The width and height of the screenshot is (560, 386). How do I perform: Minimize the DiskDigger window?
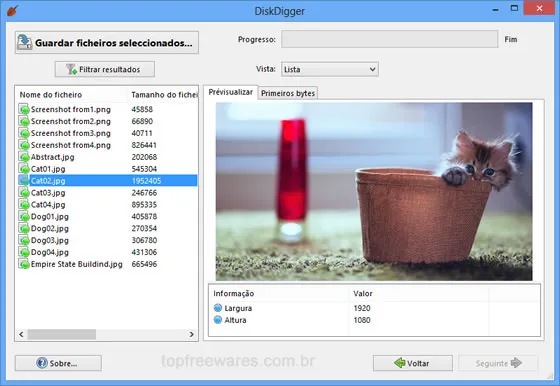click(495, 9)
